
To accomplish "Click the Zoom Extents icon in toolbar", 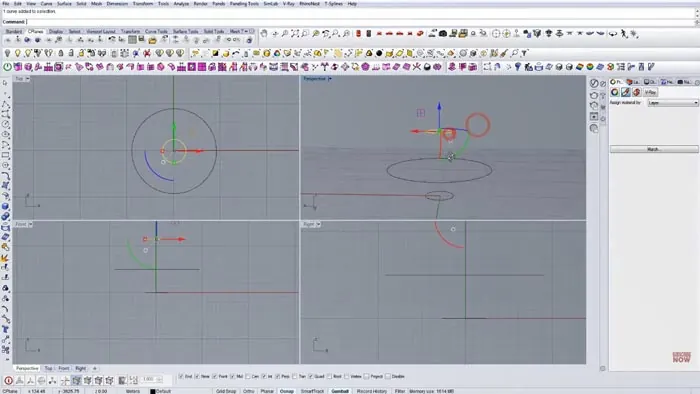I will (295, 33).
